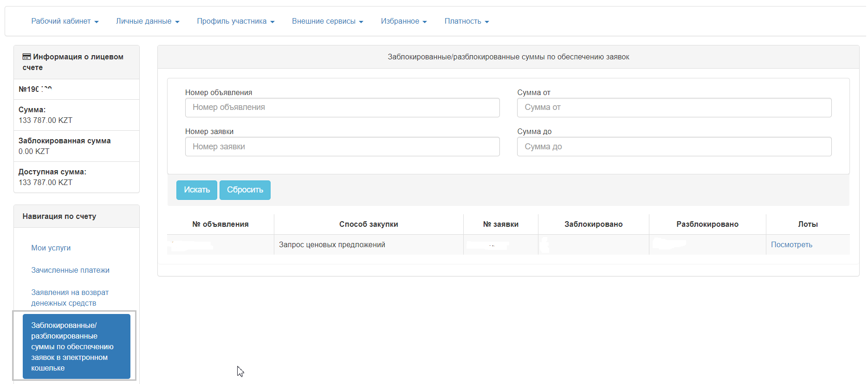This screenshot has width=868, height=384.
Task: Open the Зачисленные платежи page
Action: pyautogui.click(x=70, y=270)
